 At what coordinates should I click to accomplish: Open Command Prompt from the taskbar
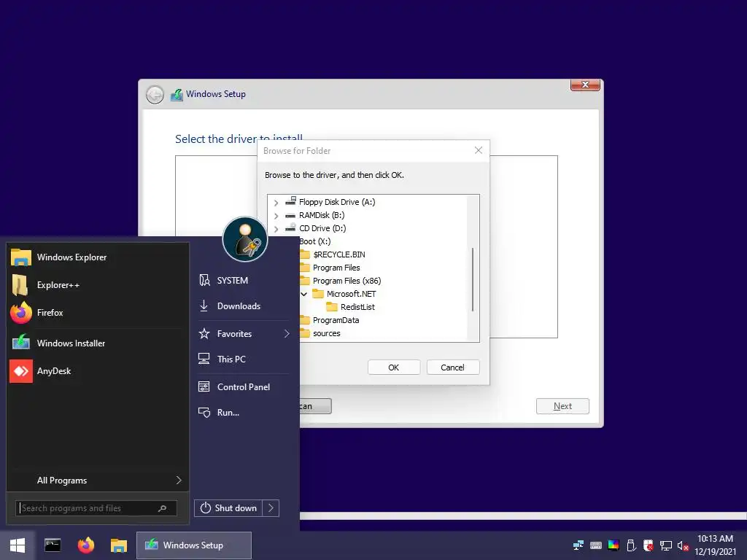[x=53, y=545]
